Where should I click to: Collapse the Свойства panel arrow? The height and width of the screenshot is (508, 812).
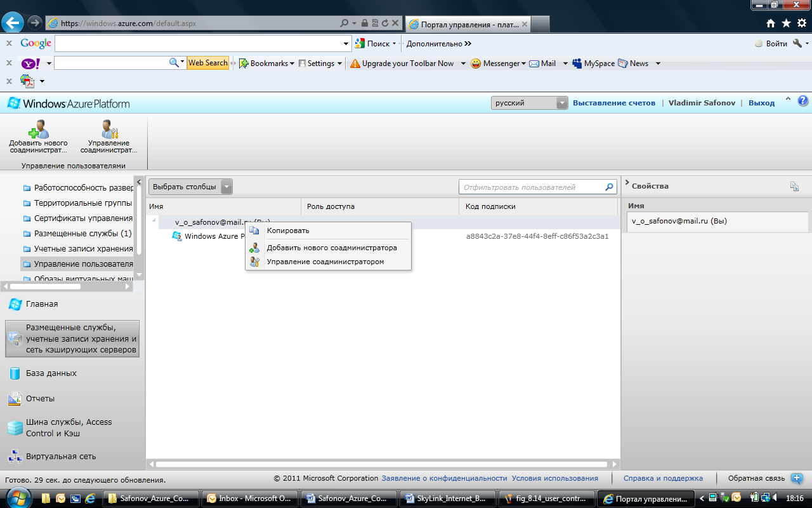coord(627,184)
